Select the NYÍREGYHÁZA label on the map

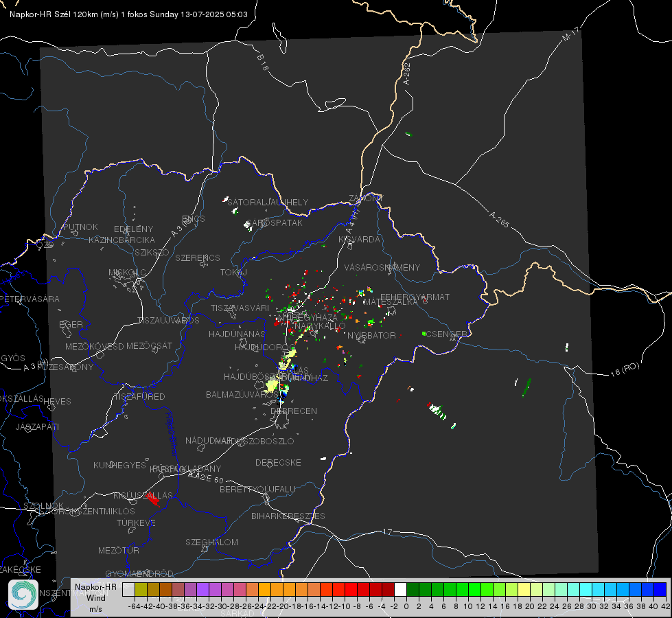point(308,317)
